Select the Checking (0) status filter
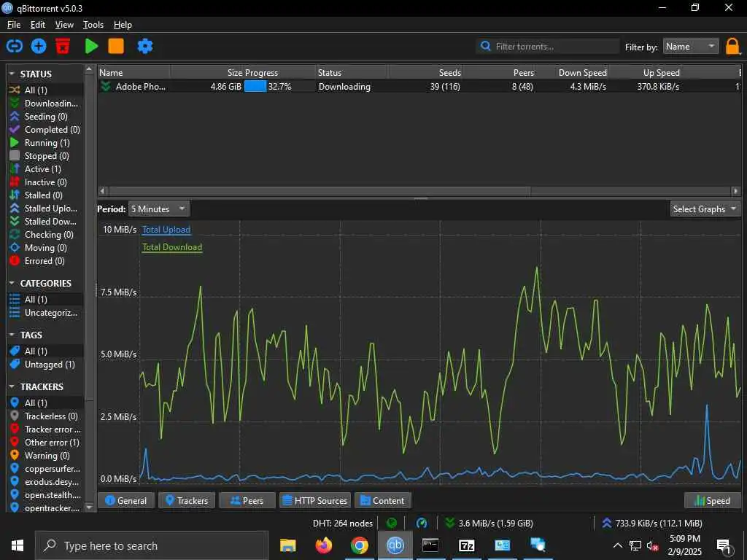747x560 pixels. pos(46,235)
